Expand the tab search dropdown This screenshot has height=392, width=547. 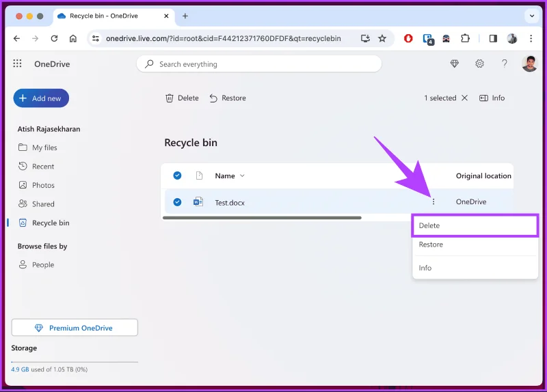(x=532, y=16)
